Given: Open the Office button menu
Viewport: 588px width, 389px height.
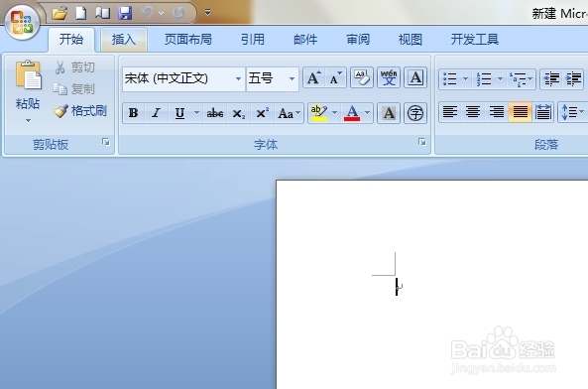Looking at the screenshot, I should pyautogui.click(x=22, y=23).
